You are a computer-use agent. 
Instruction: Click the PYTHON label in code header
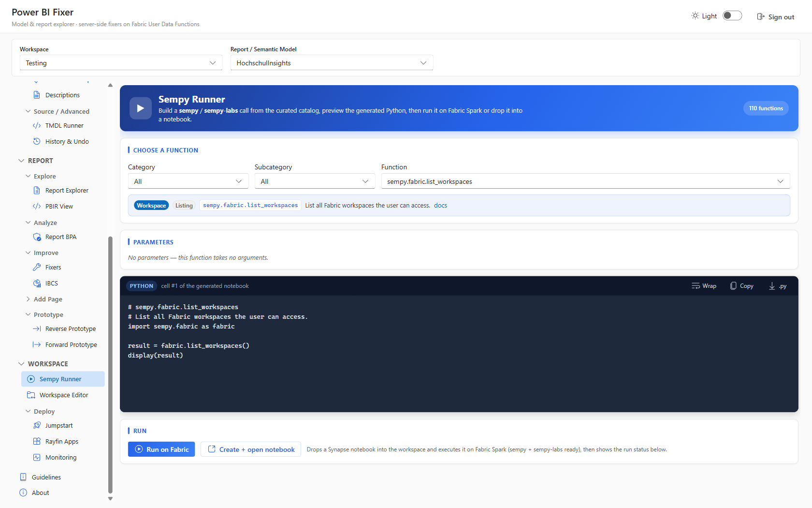tap(141, 286)
